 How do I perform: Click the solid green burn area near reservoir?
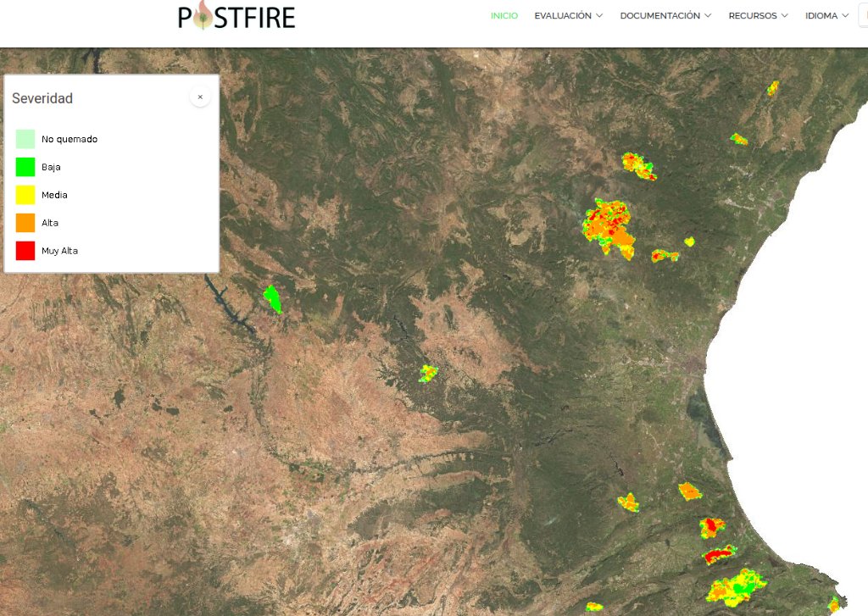(272, 298)
